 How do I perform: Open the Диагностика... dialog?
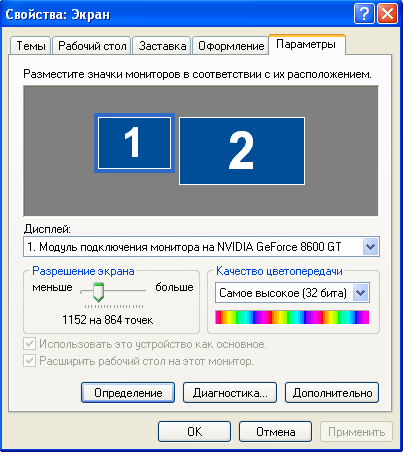[230, 393]
